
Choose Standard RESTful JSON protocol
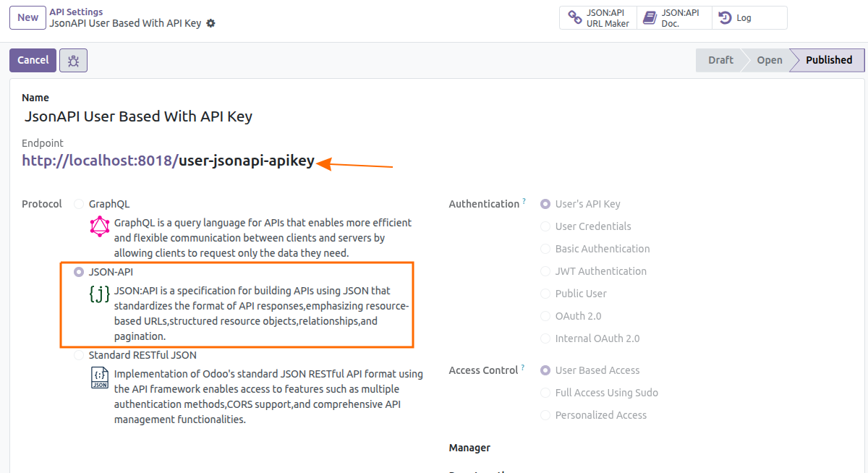tap(79, 355)
